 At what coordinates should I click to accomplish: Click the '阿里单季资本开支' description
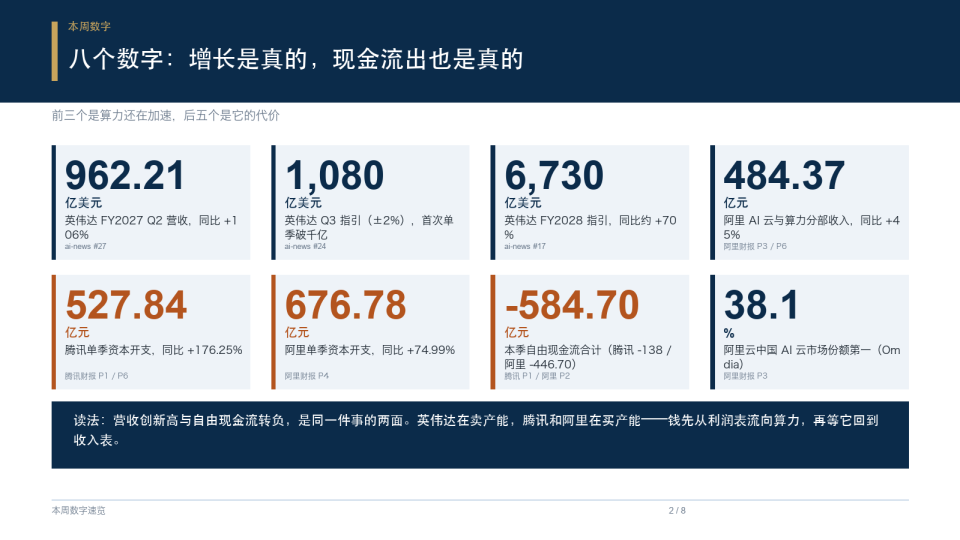[x=370, y=350]
